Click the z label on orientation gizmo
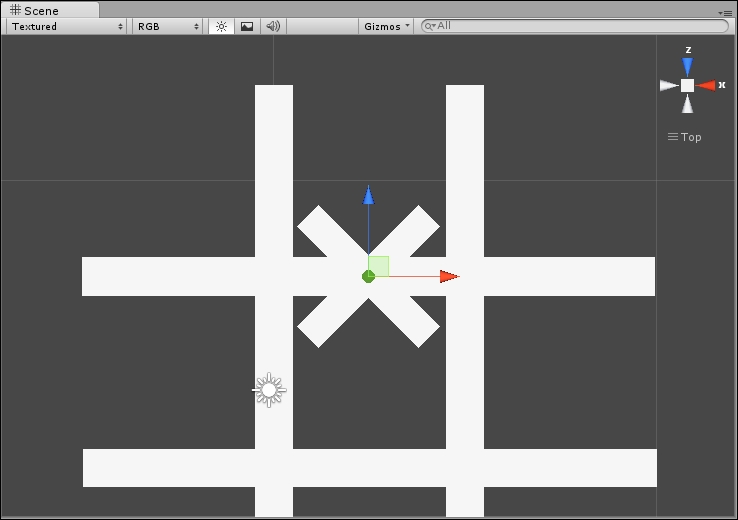 click(x=688, y=50)
